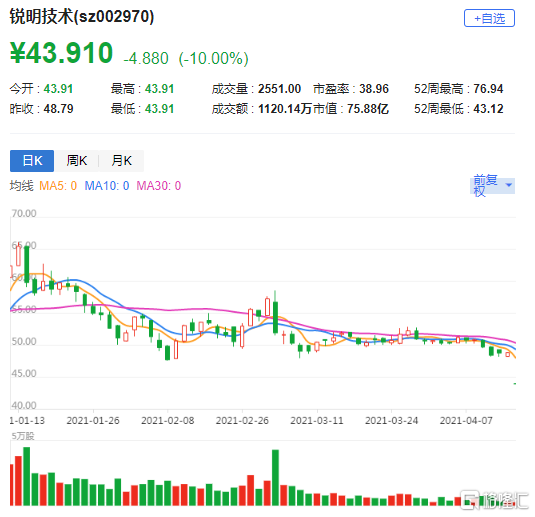Click the 50.00 price axis label

pyautogui.click(x=24, y=341)
